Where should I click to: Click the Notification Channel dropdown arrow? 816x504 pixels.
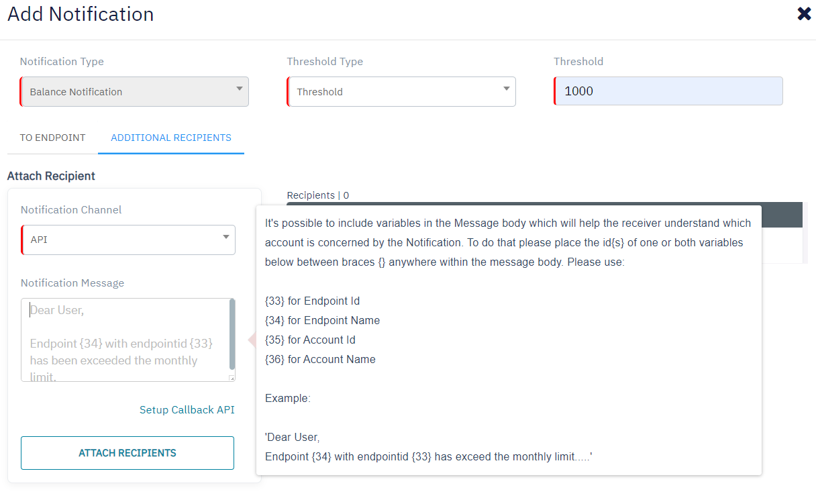click(x=225, y=240)
